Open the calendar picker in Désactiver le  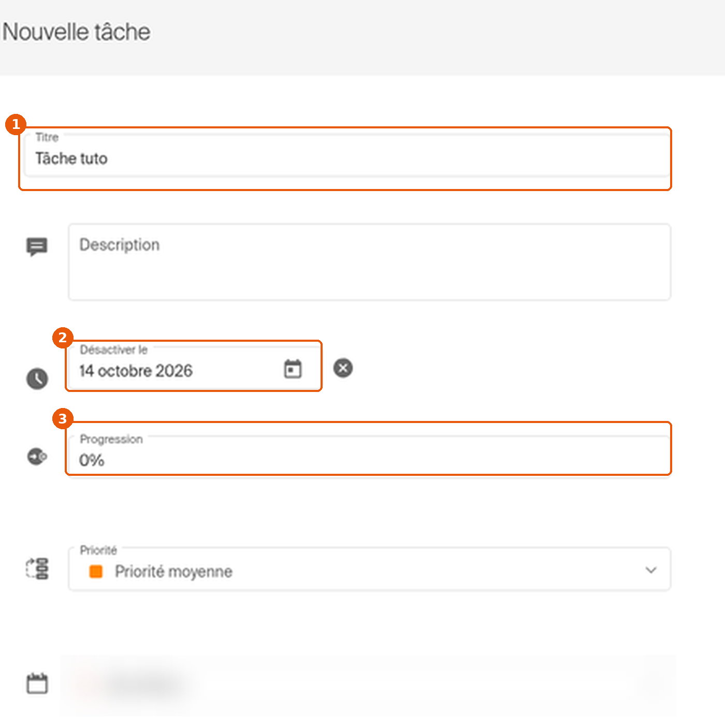[x=293, y=369]
